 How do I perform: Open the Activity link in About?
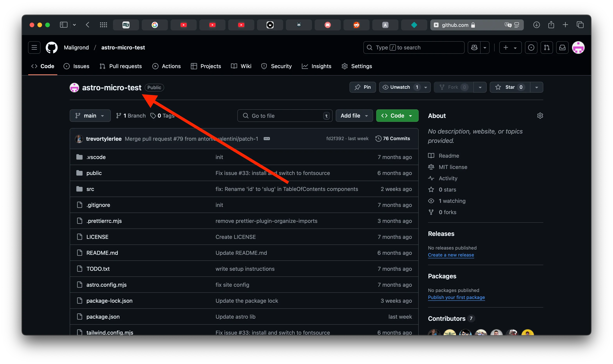[448, 178]
